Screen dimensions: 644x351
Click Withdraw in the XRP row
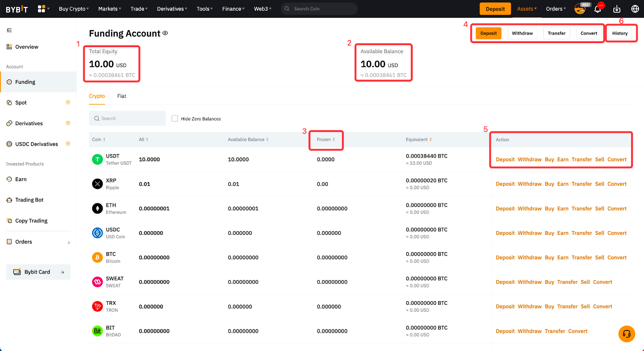click(530, 184)
